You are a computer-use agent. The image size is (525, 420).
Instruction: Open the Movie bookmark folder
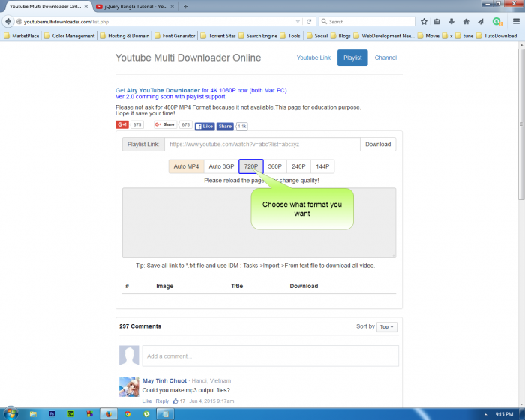pos(428,36)
